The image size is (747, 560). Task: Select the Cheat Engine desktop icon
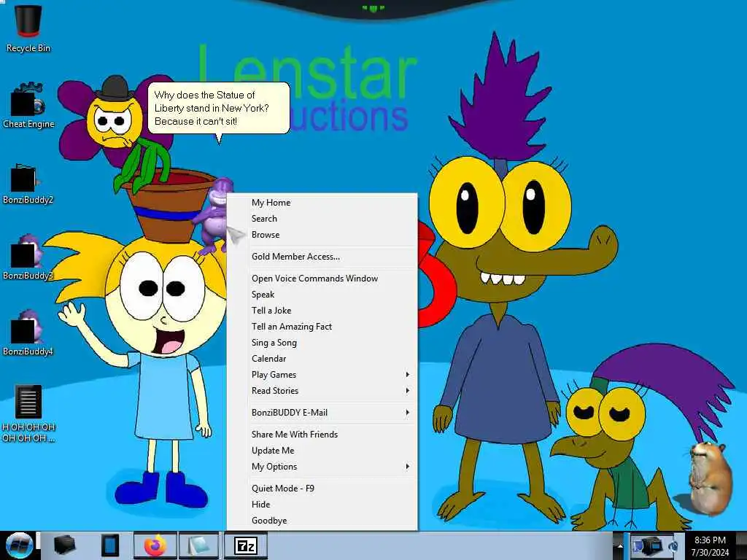point(28,106)
